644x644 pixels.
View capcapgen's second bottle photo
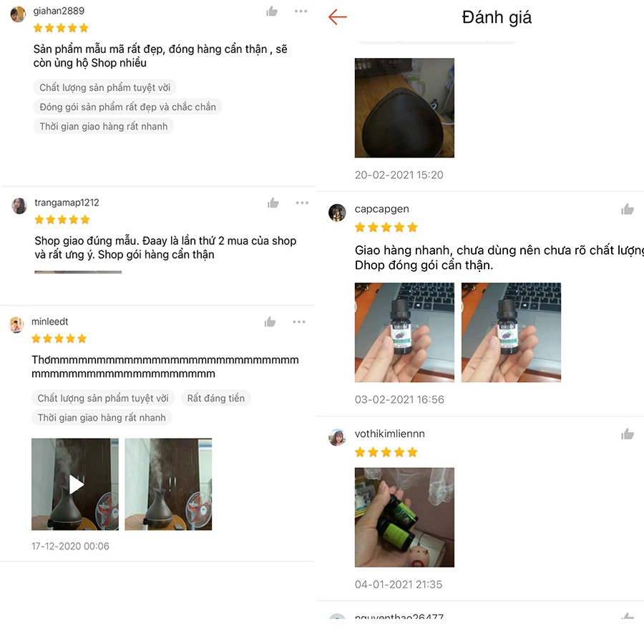pos(512,332)
